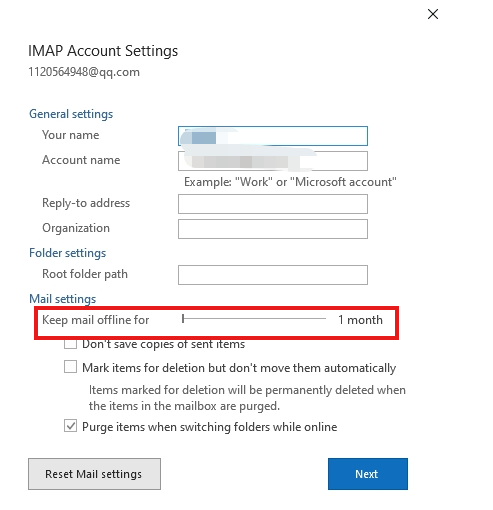Click the Example Work or Microsoft account hint
The image size is (493, 510).
[x=290, y=182]
